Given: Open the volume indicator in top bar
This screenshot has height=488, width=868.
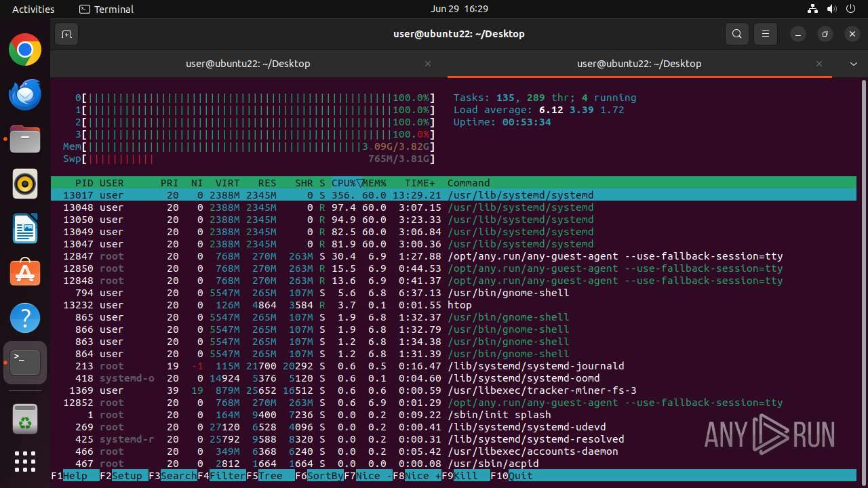Looking at the screenshot, I should tap(831, 9).
